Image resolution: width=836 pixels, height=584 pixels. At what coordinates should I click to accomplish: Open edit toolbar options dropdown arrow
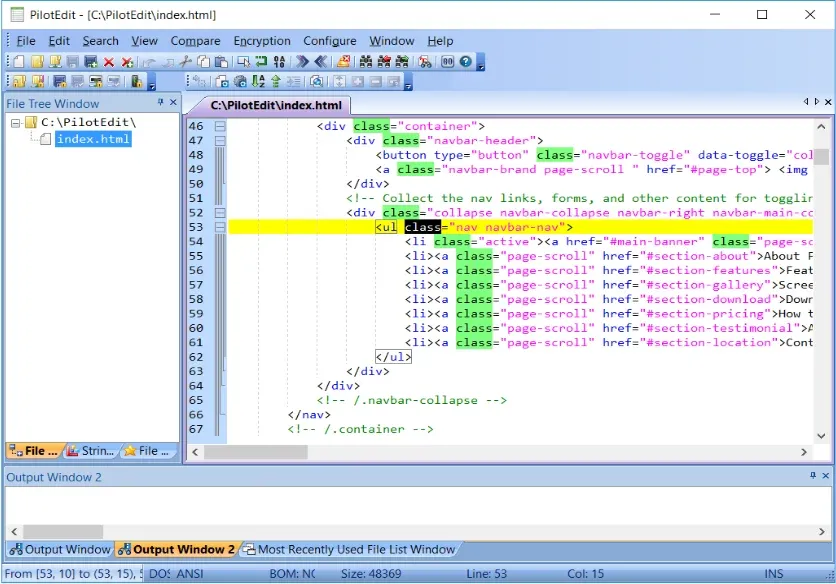[408, 83]
